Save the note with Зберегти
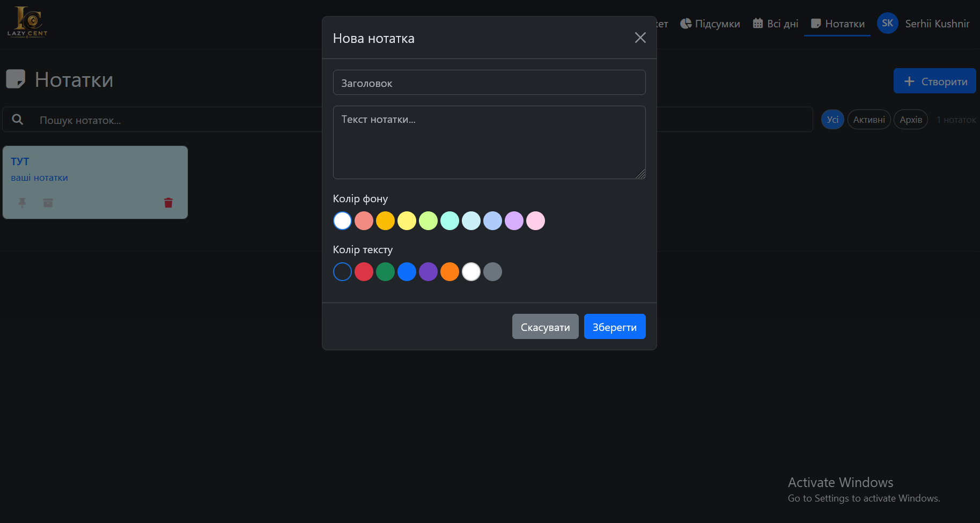This screenshot has width=980, height=523. point(615,327)
